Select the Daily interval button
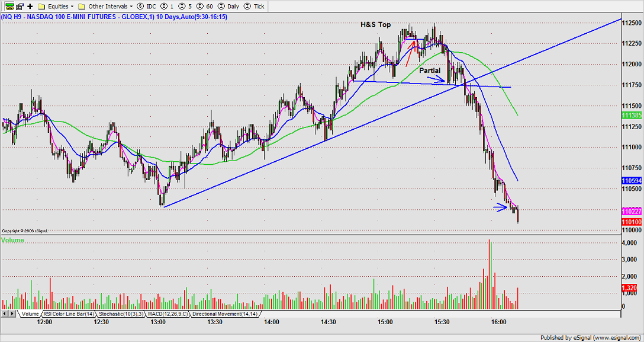Screen dimensions: 644x342 tap(228, 6)
